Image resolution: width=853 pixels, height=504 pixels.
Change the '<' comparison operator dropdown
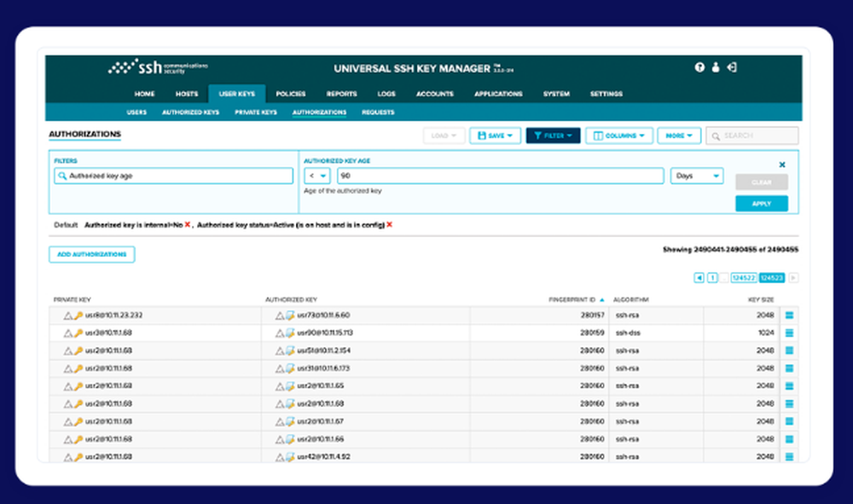(317, 176)
